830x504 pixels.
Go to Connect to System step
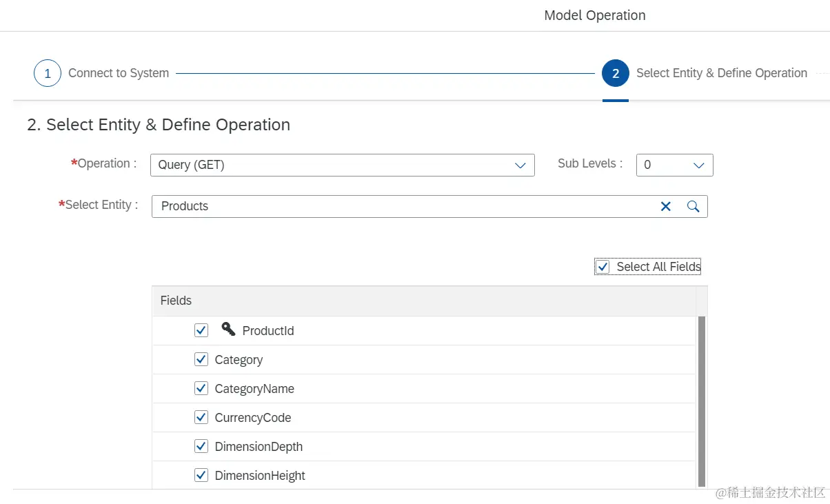tap(119, 73)
